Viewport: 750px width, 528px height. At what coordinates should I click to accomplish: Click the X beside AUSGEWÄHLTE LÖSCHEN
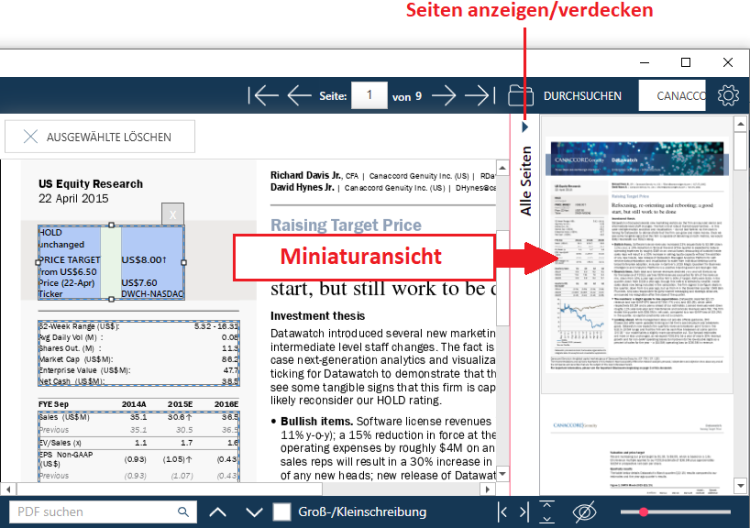pos(30,137)
